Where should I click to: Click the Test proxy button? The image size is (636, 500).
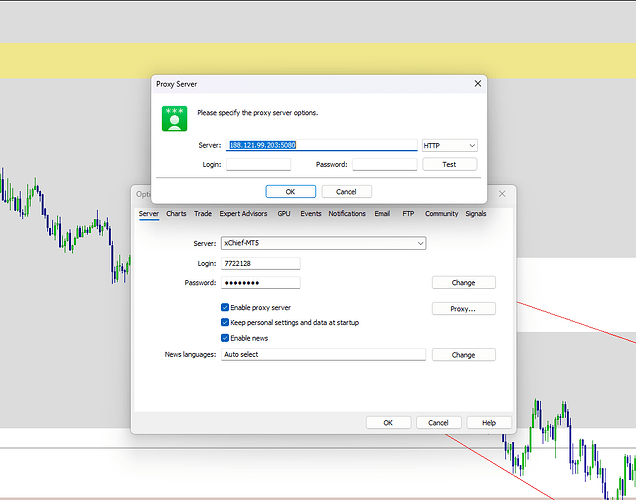point(449,164)
